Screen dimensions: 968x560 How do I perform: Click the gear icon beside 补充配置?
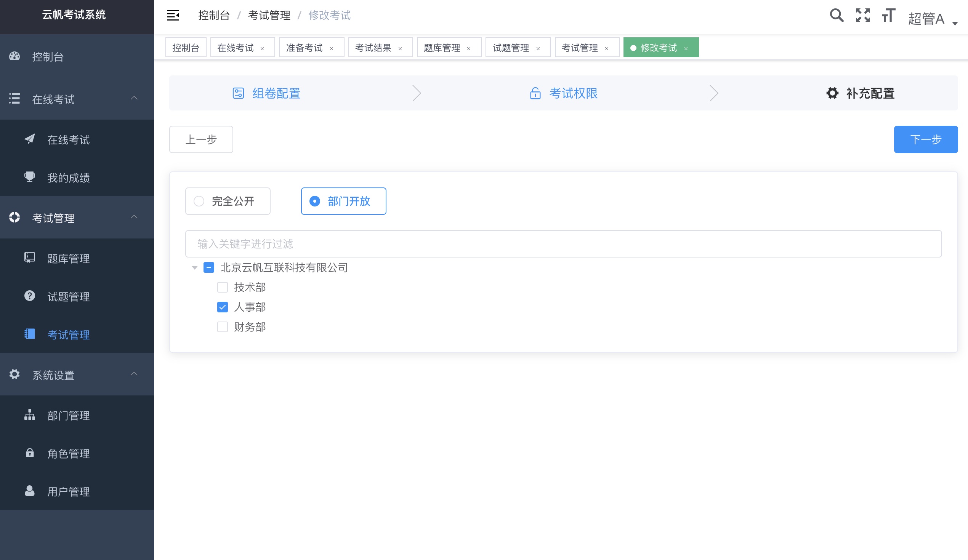[x=832, y=93]
